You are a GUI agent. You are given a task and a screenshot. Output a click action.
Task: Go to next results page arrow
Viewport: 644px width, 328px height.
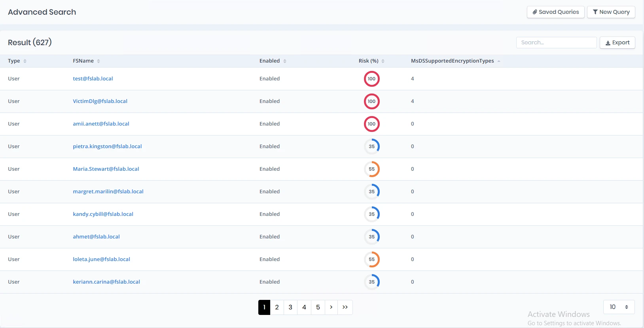pos(331,307)
